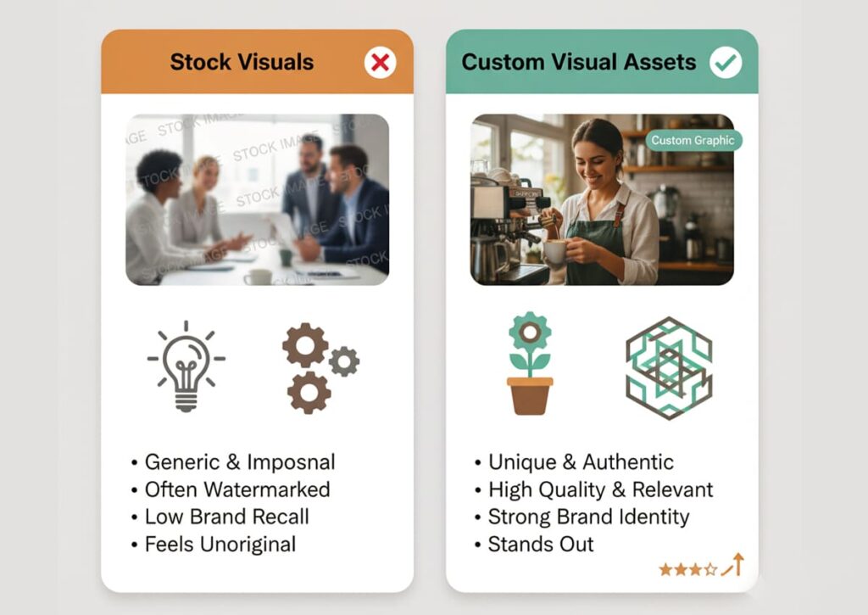Open the barista coffee shop photo
Screen dimensions: 868x615
[x=603, y=199]
